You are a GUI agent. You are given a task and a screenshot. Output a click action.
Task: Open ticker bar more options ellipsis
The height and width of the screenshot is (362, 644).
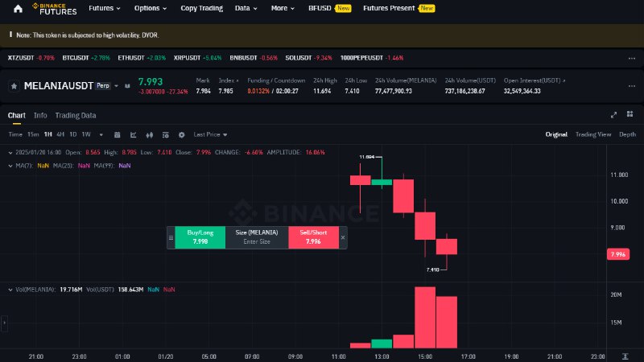coord(632,58)
